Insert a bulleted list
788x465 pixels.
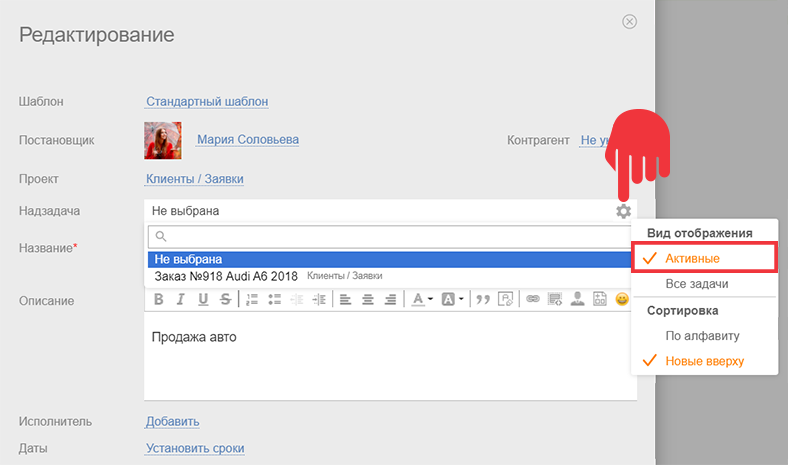pos(274,300)
